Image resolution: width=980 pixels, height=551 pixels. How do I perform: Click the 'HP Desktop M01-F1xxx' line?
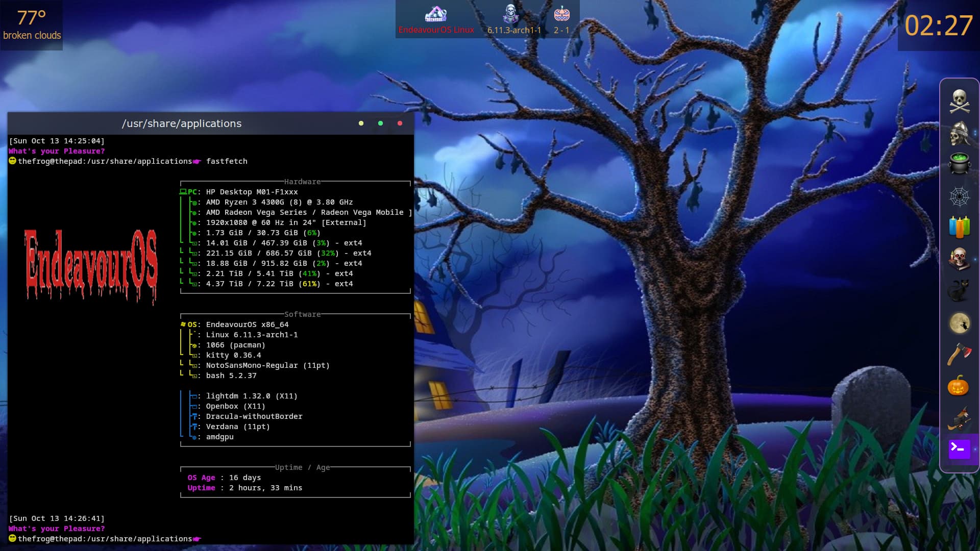[x=252, y=192]
